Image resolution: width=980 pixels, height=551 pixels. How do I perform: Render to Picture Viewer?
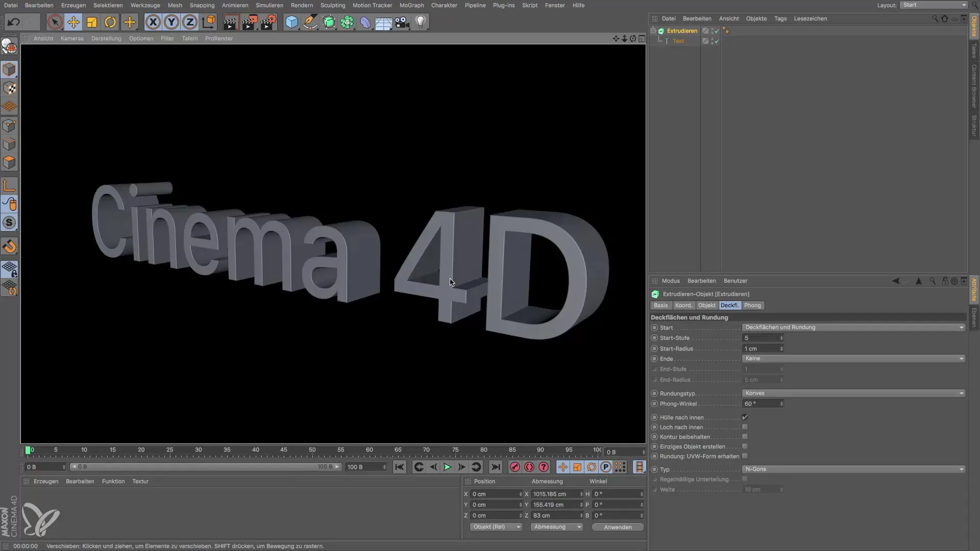[249, 22]
